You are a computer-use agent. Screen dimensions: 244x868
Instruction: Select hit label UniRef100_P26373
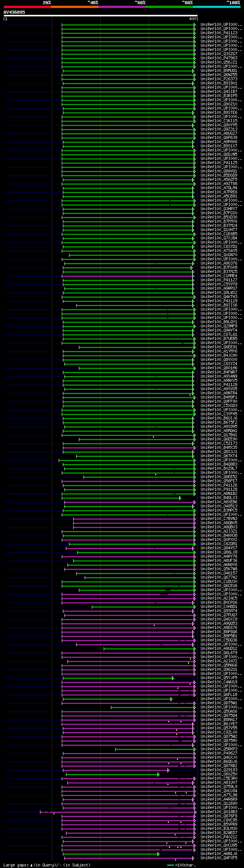coord(219,79)
